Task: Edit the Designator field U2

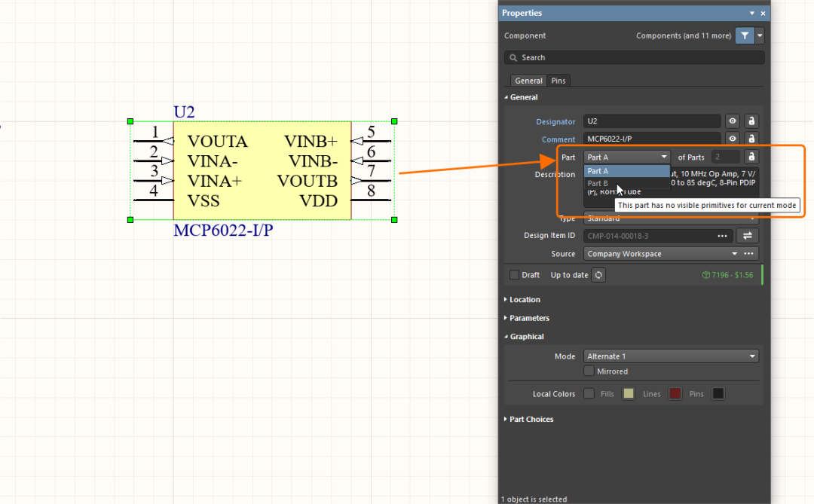Action: click(x=652, y=121)
